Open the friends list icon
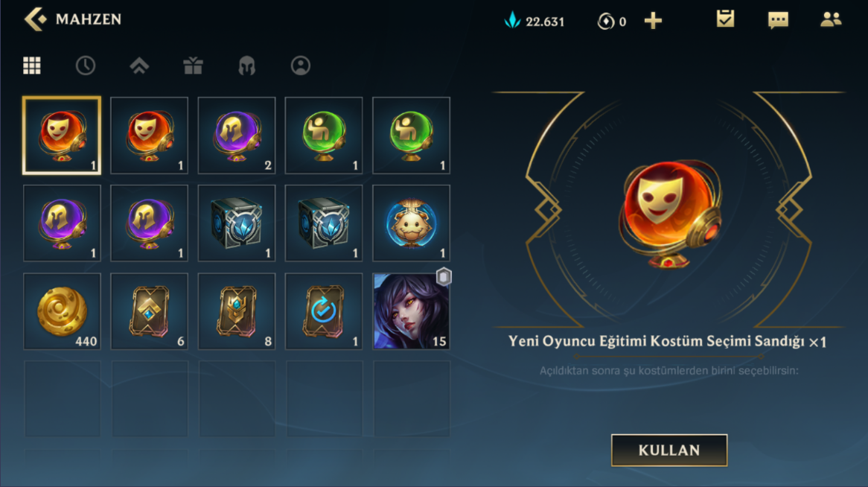This screenshot has width=868, height=487. pyautogui.click(x=831, y=20)
